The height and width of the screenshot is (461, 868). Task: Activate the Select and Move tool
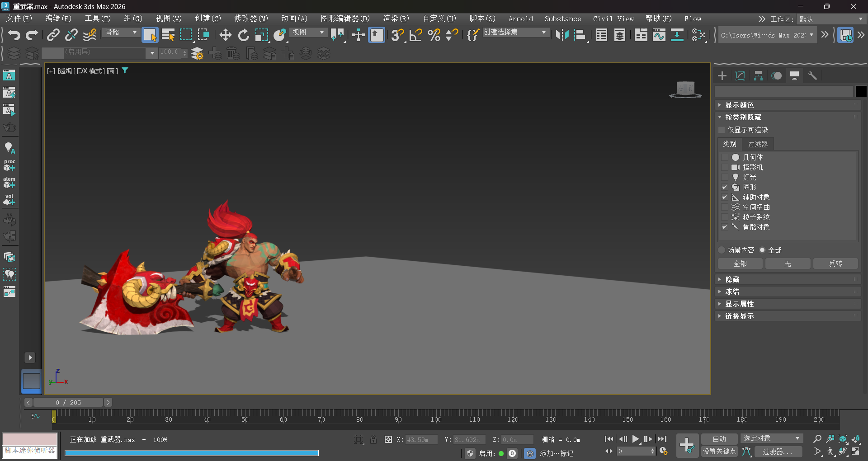(x=225, y=35)
